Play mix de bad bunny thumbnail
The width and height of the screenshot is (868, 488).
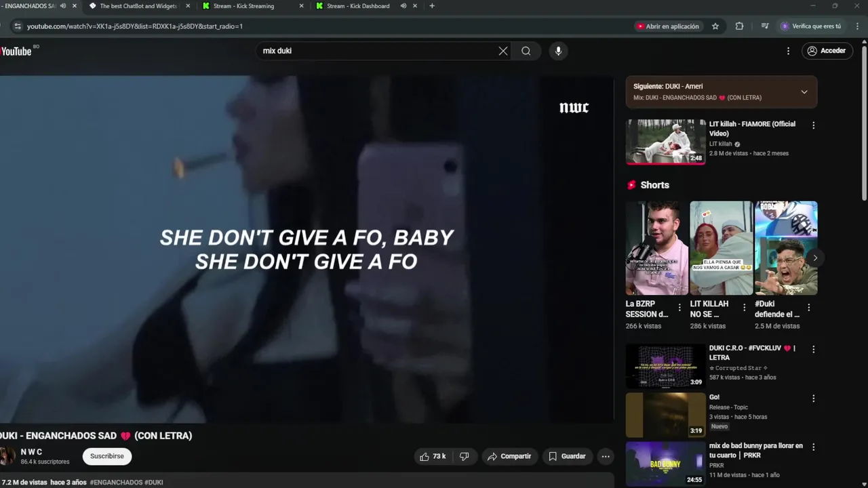click(x=665, y=464)
